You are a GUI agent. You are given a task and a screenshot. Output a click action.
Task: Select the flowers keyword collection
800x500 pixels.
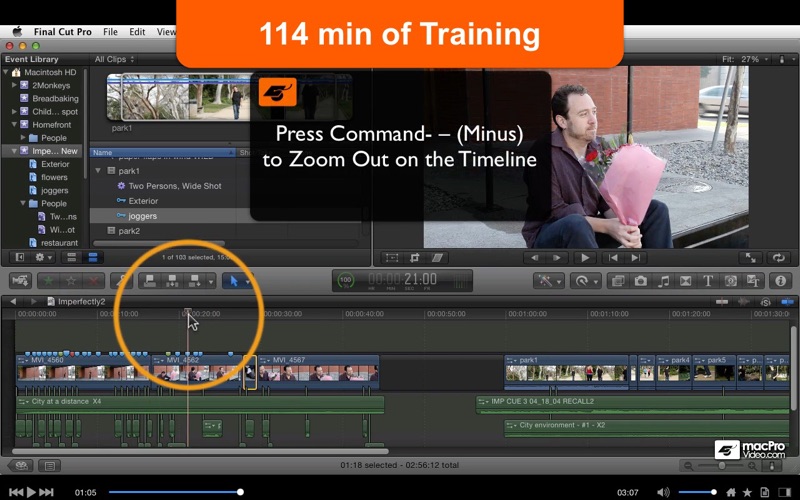pyautogui.click(x=48, y=177)
